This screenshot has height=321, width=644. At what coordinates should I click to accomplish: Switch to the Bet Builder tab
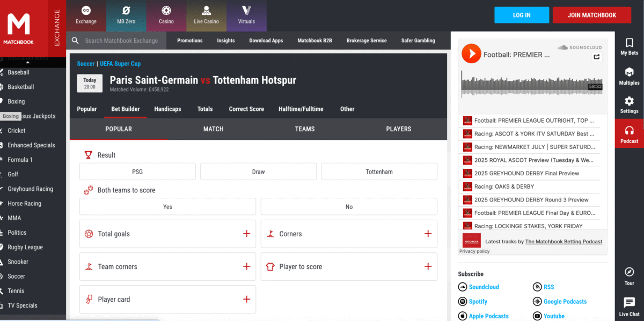[x=126, y=109]
